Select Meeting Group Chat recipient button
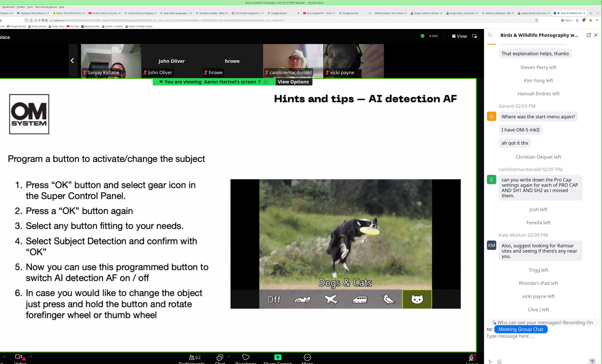This screenshot has width=602, height=364. tap(521, 329)
